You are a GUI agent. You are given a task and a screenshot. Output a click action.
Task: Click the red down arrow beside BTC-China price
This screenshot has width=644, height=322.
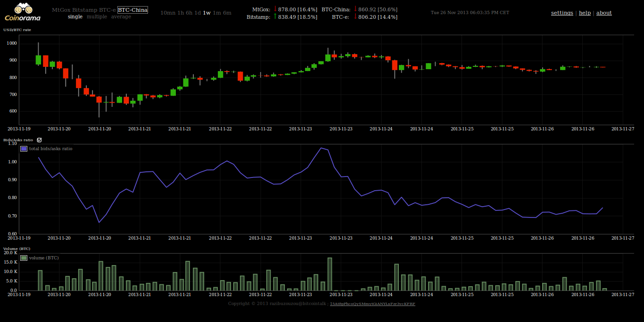pos(355,9)
